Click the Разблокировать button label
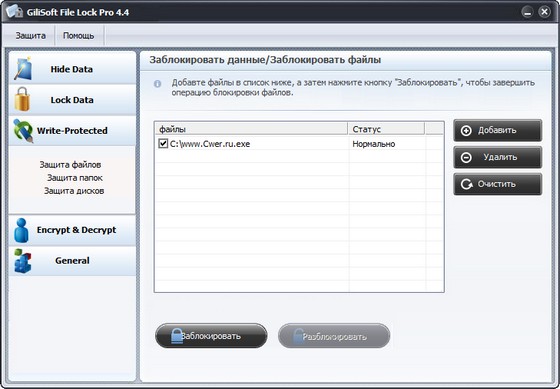Viewport: 560px width, 389px height. point(335,337)
